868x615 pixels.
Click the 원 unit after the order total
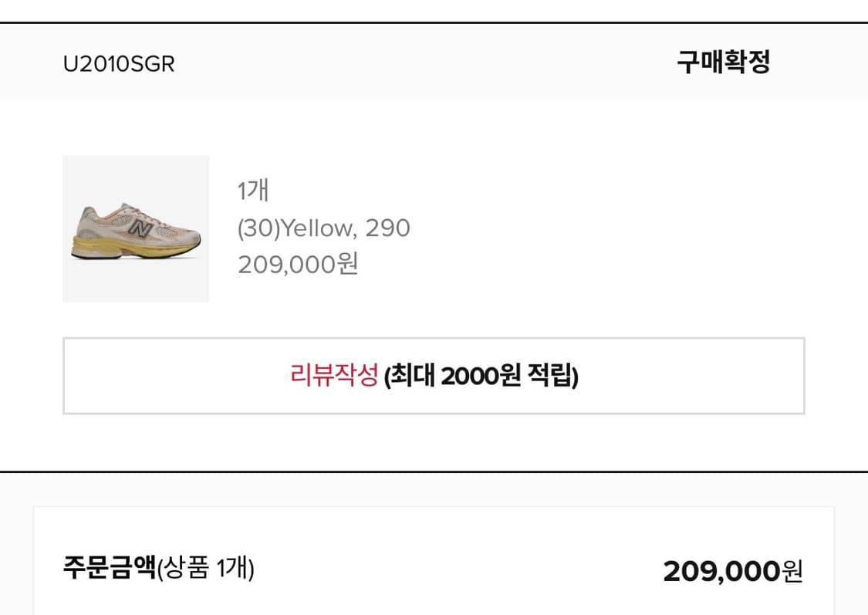tap(792, 571)
